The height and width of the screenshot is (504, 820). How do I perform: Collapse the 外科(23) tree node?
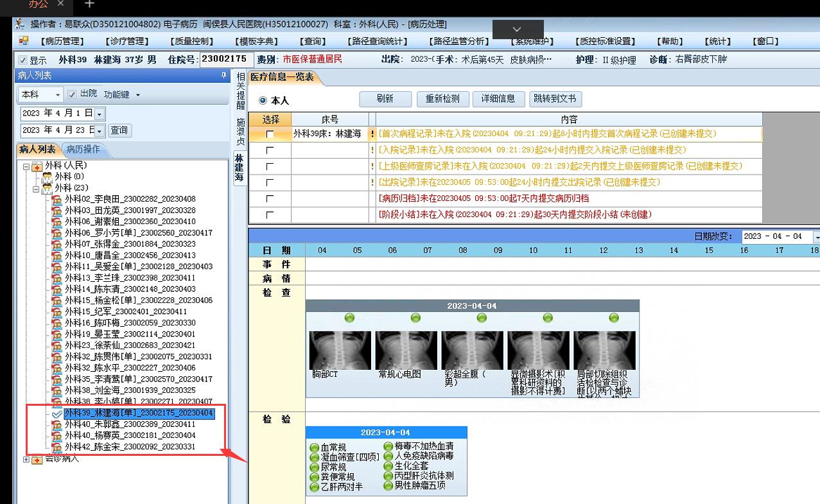[x=36, y=189]
